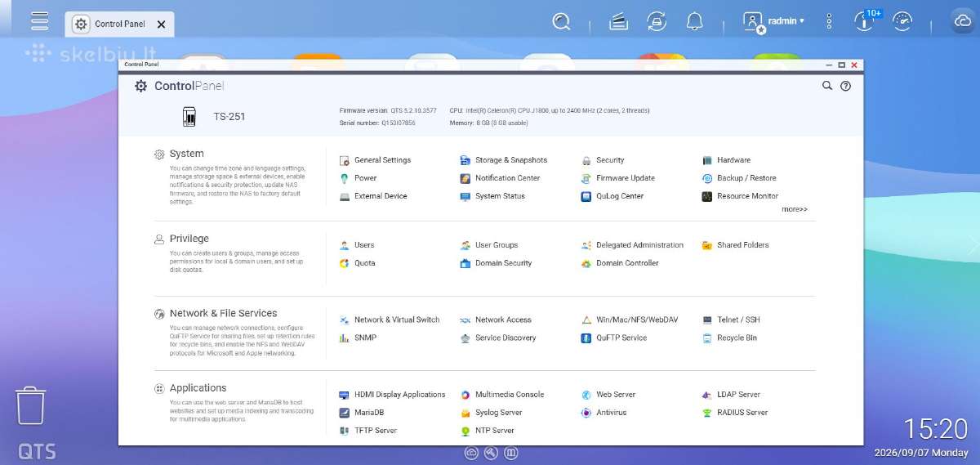Open Backup / Restore
This screenshot has height=465, width=980.
tap(739, 178)
